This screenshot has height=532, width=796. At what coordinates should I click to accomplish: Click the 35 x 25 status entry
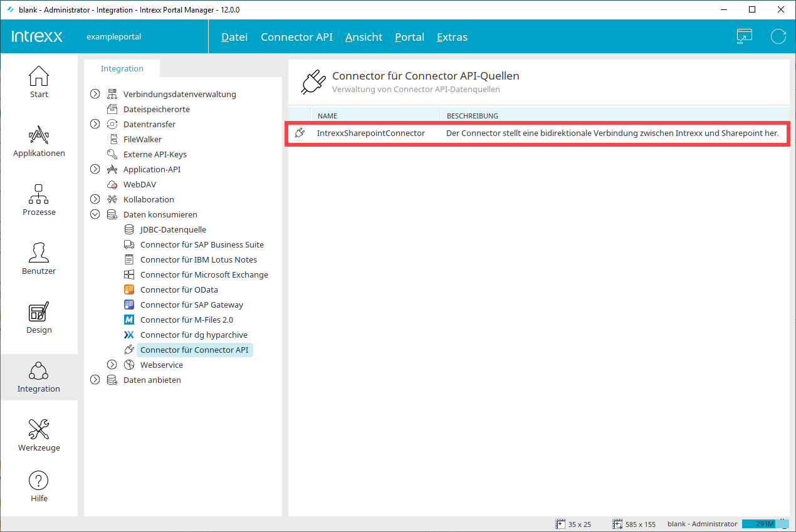573,524
